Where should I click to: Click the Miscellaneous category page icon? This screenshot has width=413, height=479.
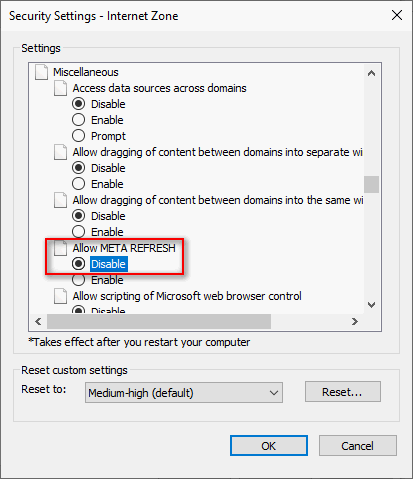41,72
